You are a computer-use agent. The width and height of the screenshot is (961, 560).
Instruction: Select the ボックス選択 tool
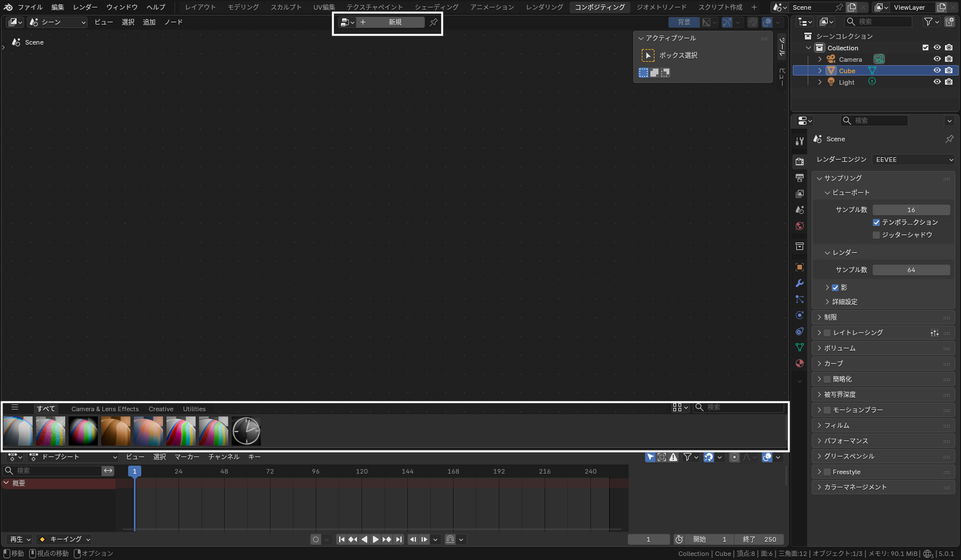tap(648, 55)
